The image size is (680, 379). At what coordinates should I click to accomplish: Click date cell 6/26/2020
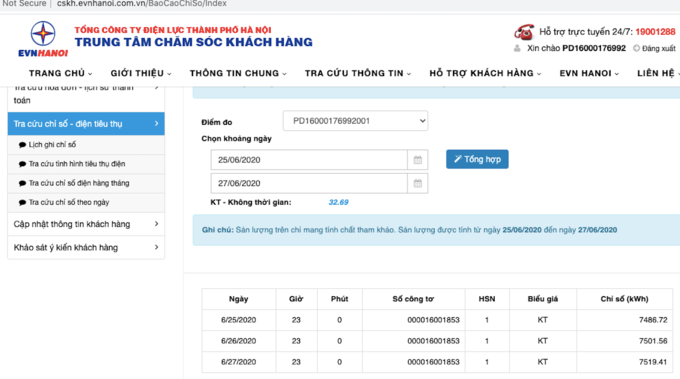pos(239,341)
